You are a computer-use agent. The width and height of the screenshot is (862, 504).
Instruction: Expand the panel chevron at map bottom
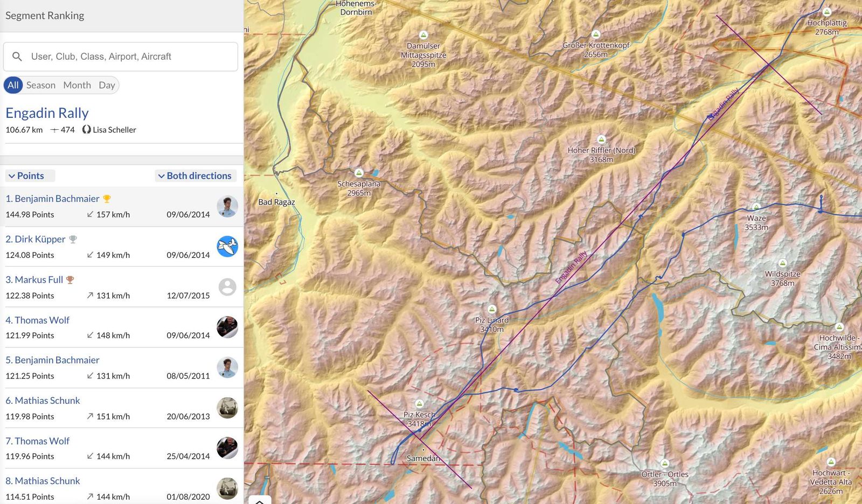[x=259, y=501]
